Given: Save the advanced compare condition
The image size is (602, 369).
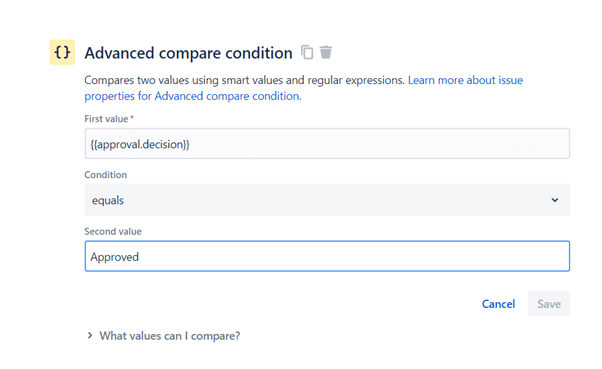Looking at the screenshot, I should click(x=549, y=304).
